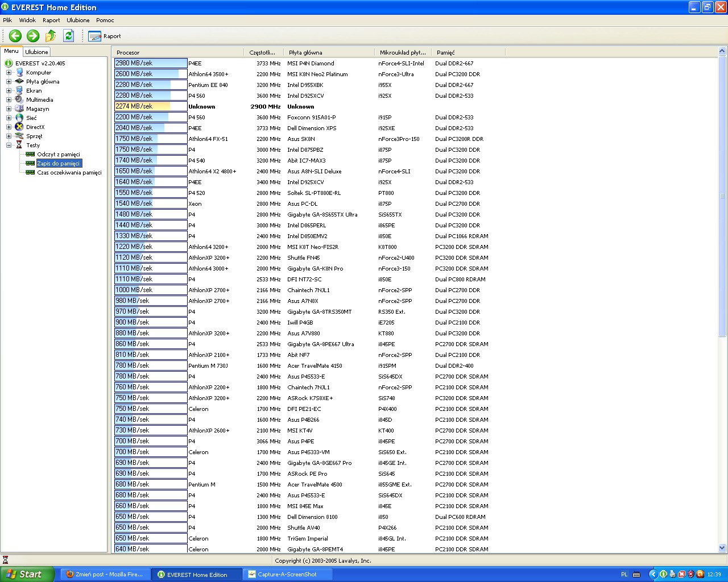This screenshot has height=582, width=728.
Task: Click the MSI K8N Neo2 Platinum motherboard text
Action: (317, 74)
